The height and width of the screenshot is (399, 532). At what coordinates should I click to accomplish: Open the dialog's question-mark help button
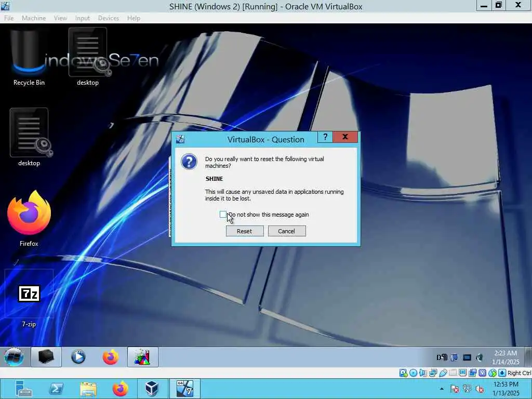pos(325,137)
